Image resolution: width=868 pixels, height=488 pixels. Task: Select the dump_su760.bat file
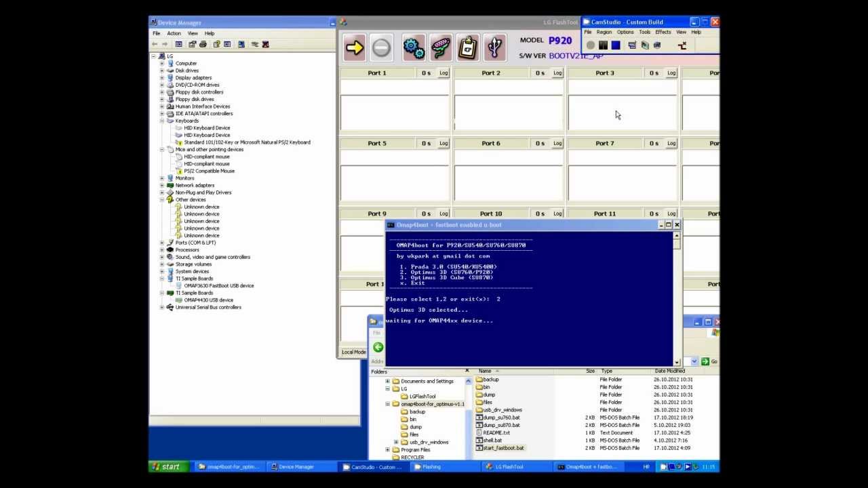(x=502, y=418)
